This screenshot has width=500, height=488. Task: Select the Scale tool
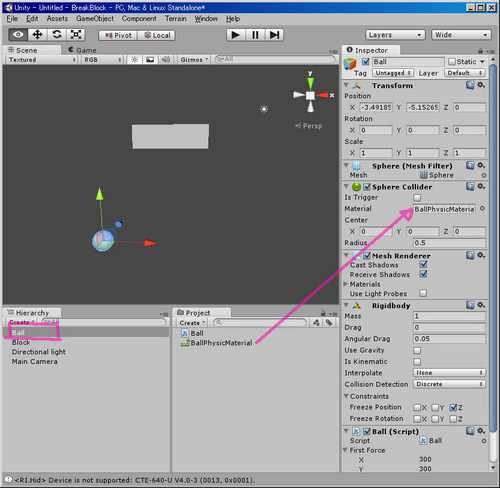point(76,35)
